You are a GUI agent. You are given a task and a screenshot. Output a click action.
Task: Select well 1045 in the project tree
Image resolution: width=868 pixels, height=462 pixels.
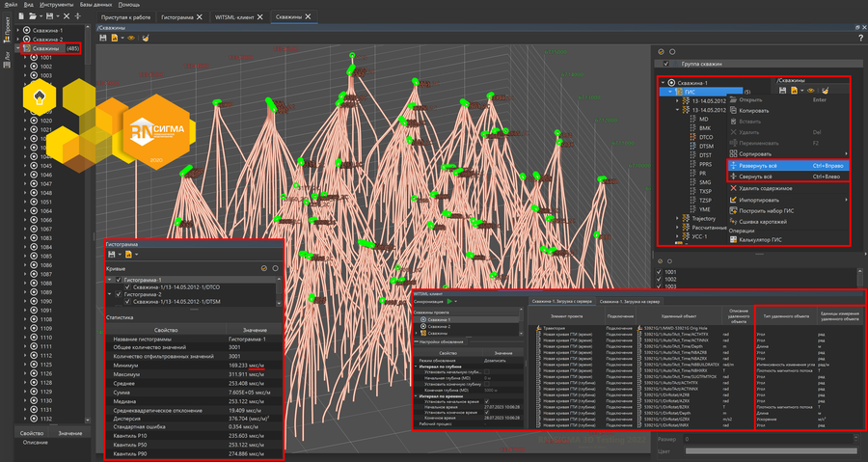tap(46, 165)
